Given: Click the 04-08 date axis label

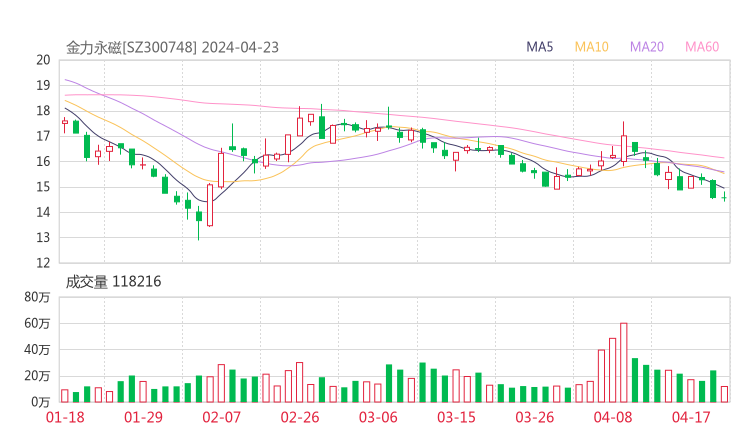Looking at the screenshot, I should (x=613, y=417).
